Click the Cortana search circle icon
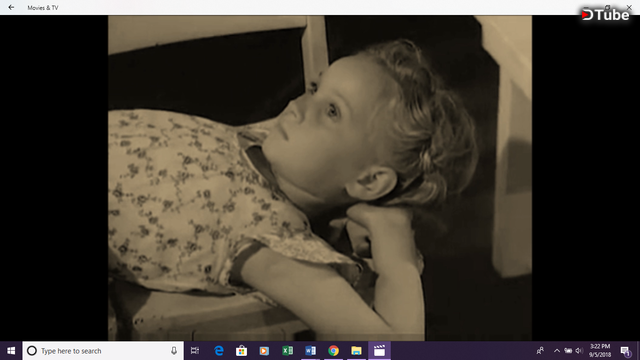Image resolution: width=640 pixels, height=360 pixels. [32, 351]
